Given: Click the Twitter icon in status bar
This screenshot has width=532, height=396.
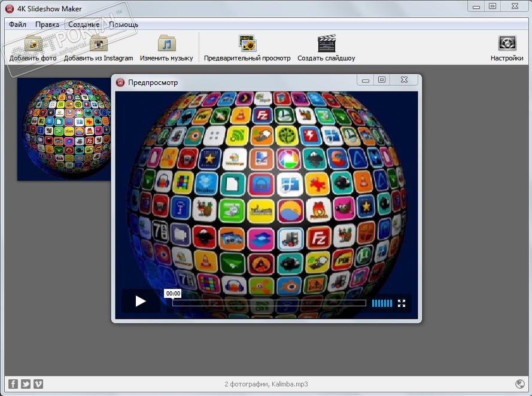Looking at the screenshot, I should [x=26, y=384].
